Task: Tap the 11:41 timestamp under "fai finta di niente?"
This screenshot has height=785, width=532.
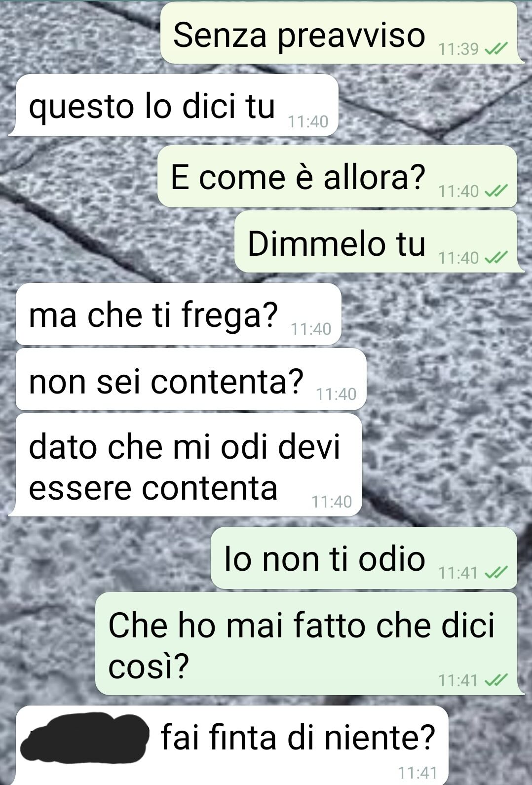Action: pos(418,772)
